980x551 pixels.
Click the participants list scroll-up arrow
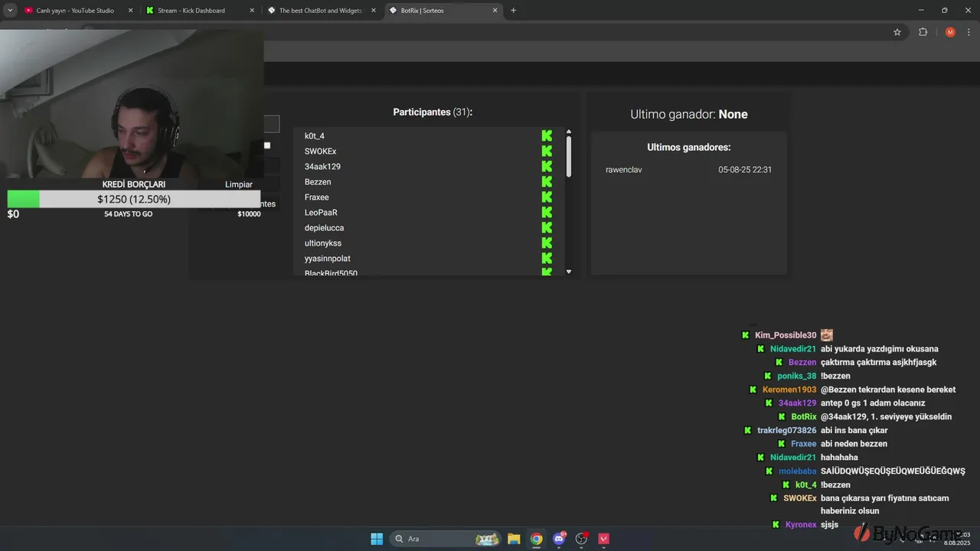pyautogui.click(x=569, y=131)
